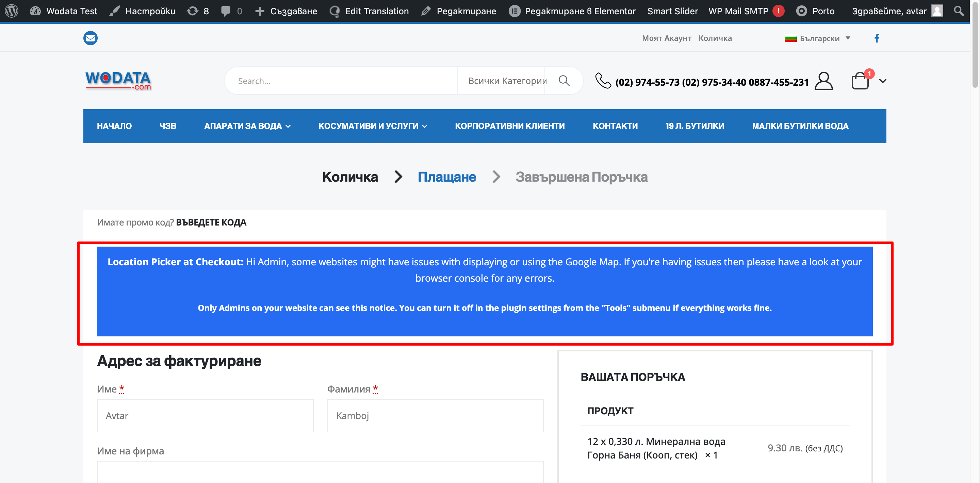Click the Моят Акаунт top link
Viewport: 980px width, 483px height.
point(666,38)
